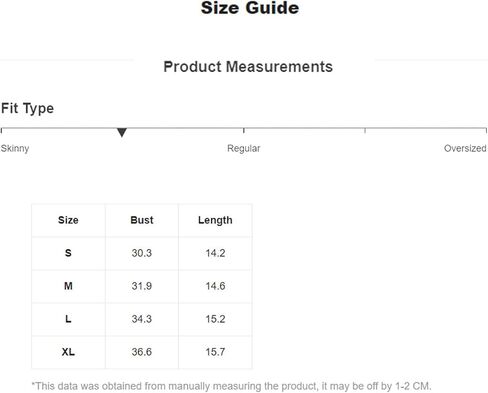
Task: Click the Regular label on fit scale
Action: pos(244,148)
